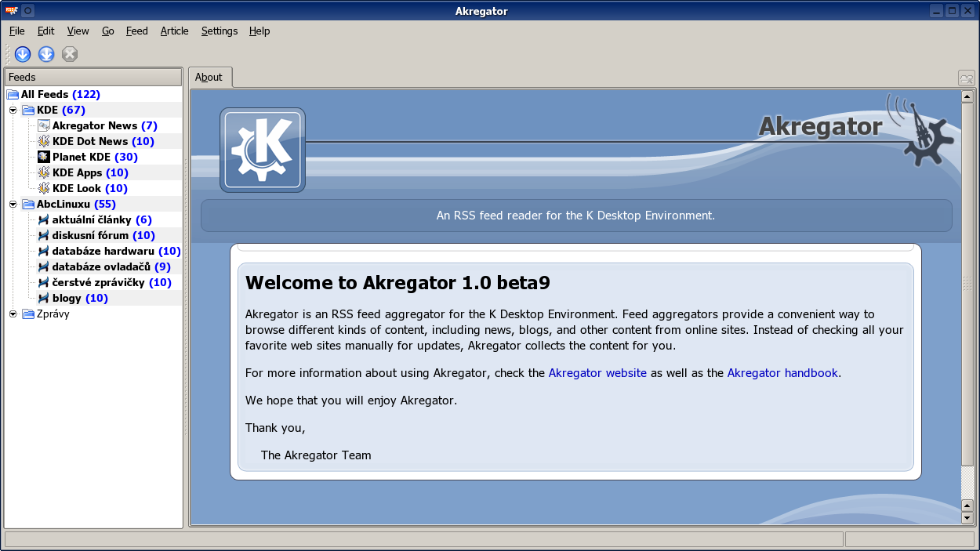Click the "The Akregator Team" signature text

point(316,455)
